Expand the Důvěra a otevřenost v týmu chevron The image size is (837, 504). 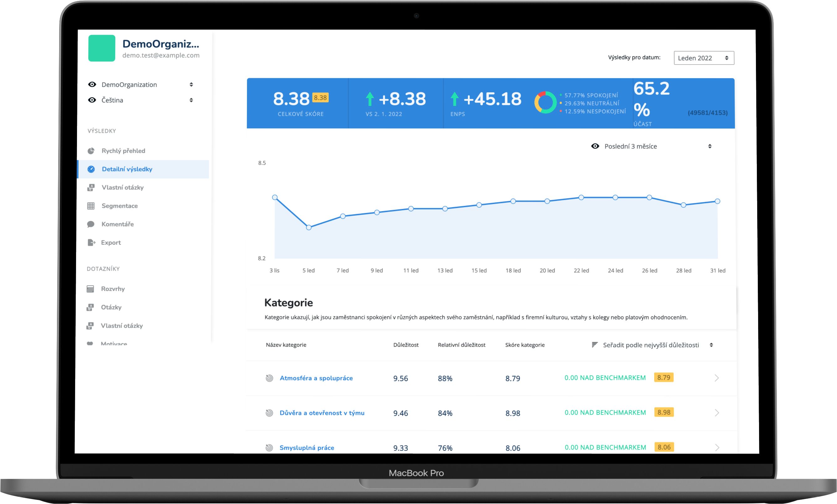tap(717, 413)
